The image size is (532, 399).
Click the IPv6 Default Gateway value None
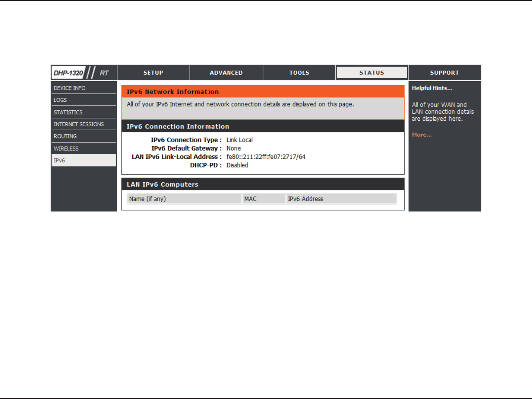[233, 148]
